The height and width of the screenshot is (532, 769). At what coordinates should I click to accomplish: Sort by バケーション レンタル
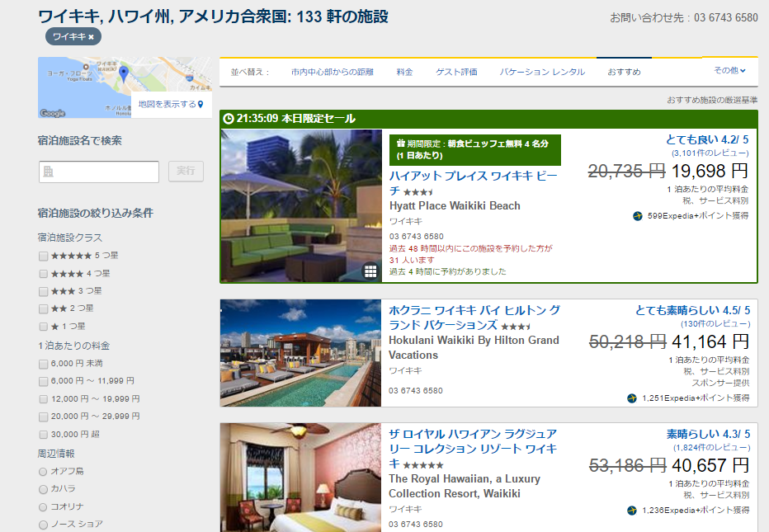(542, 72)
